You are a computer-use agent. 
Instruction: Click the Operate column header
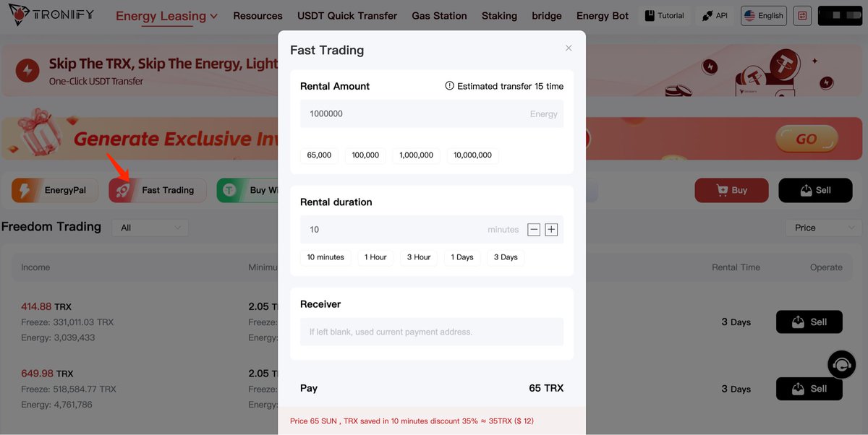[826, 267]
